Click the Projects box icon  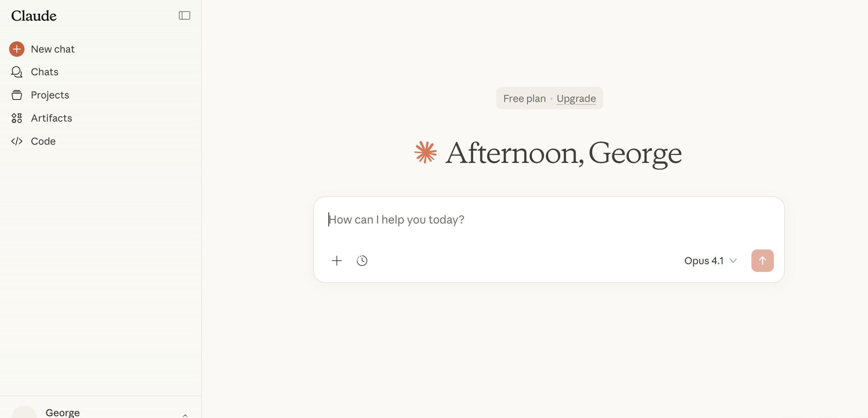tap(17, 95)
